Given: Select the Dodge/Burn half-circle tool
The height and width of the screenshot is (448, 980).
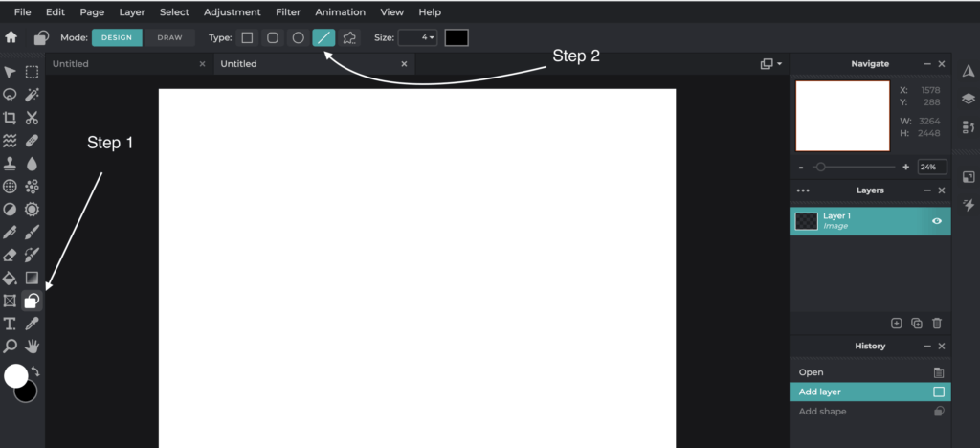Looking at the screenshot, I should [10, 210].
